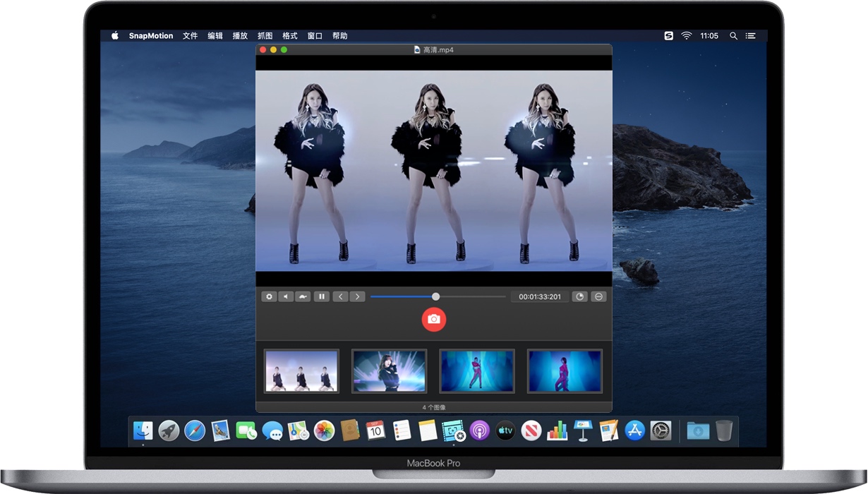The width and height of the screenshot is (868, 494).
Task: Step back one frame with left arrow icon
Action: coord(341,296)
